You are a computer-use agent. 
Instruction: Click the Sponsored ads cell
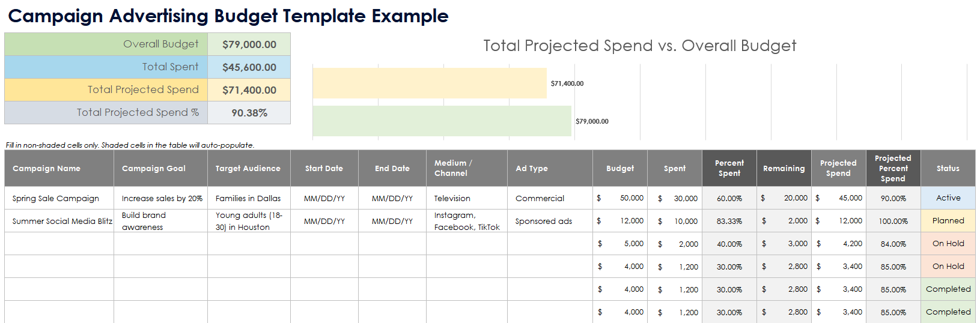[x=543, y=222]
